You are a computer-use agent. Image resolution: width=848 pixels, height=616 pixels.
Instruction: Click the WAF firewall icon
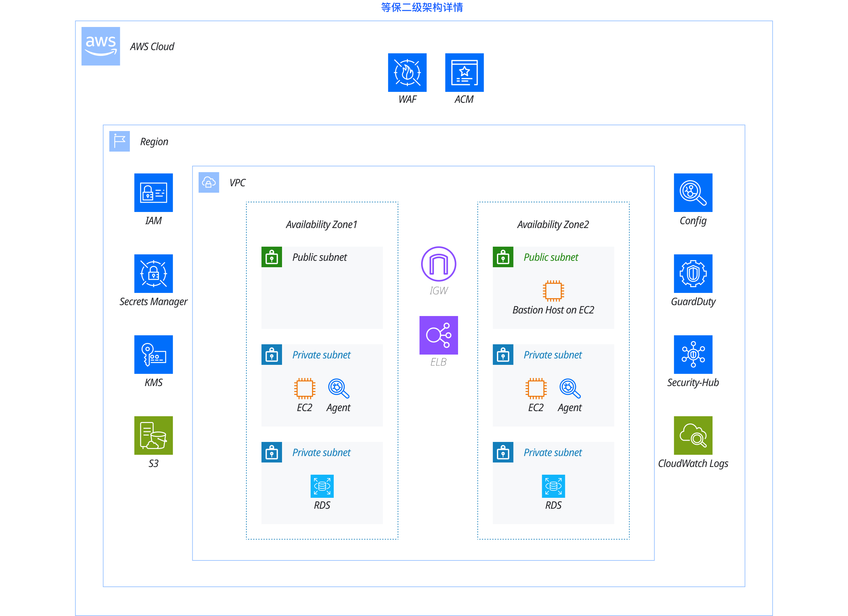pyautogui.click(x=407, y=73)
